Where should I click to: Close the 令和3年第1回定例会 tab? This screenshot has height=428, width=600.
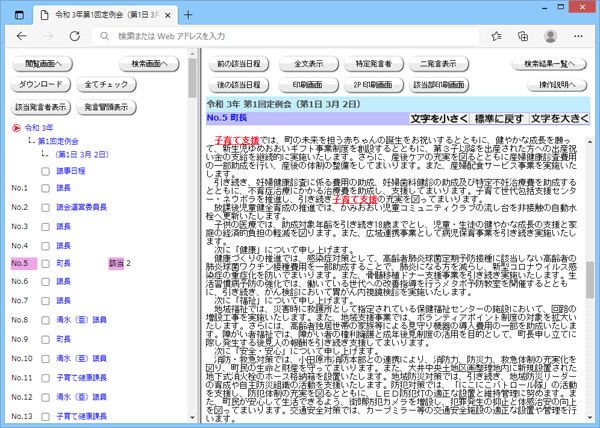168,15
